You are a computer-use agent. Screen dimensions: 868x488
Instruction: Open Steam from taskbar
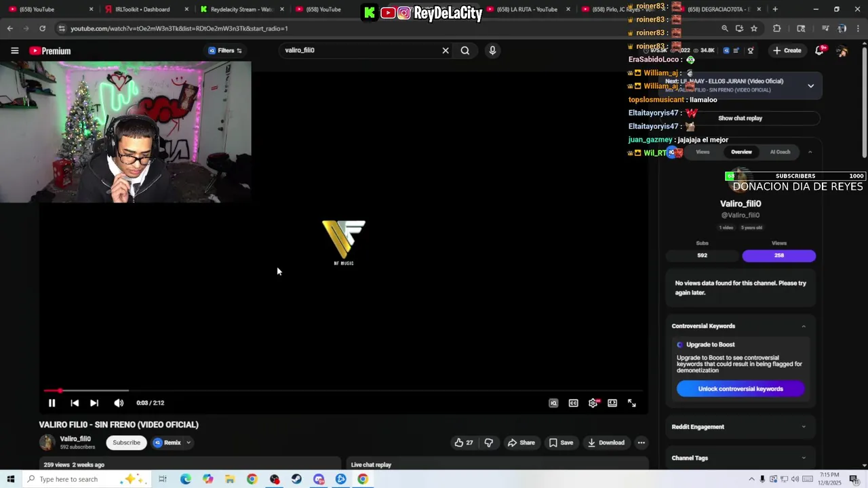(296, 479)
